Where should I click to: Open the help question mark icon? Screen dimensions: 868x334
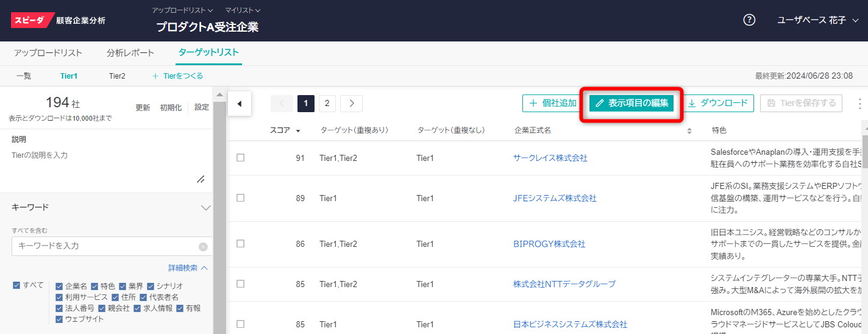(x=749, y=20)
